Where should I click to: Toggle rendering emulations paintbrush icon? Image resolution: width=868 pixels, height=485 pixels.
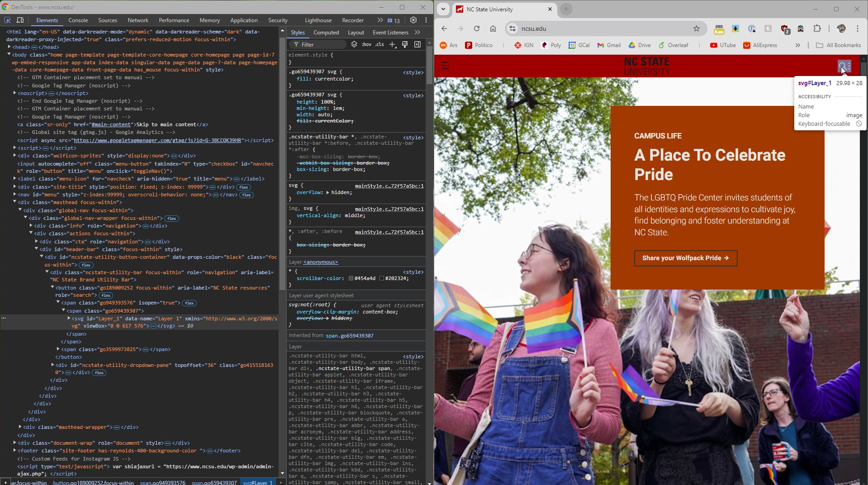[x=405, y=44]
